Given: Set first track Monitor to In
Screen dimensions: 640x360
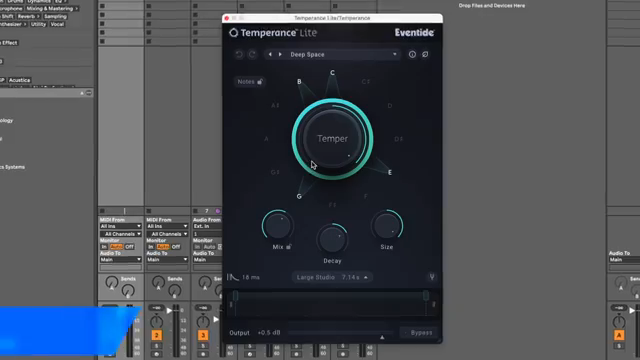Looking at the screenshot, I should (104, 247).
